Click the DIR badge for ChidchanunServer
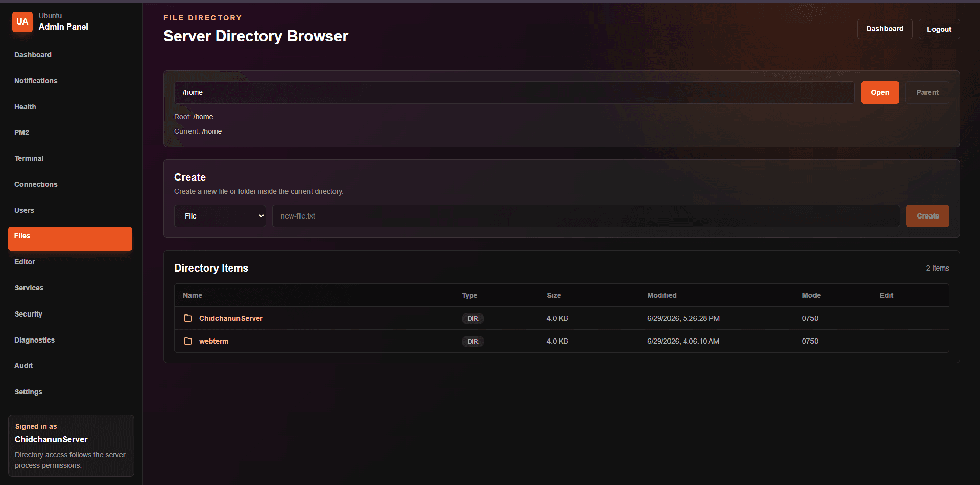 click(473, 319)
